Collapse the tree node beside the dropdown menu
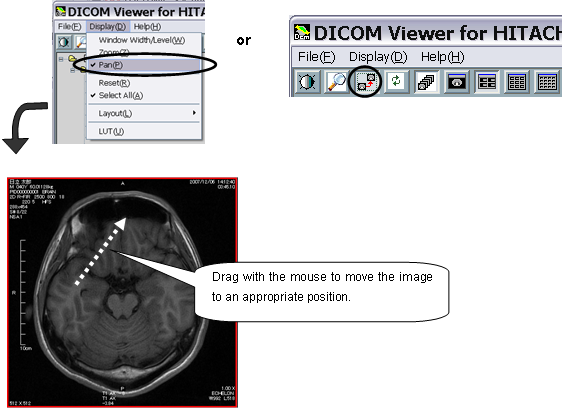 pos(61,59)
